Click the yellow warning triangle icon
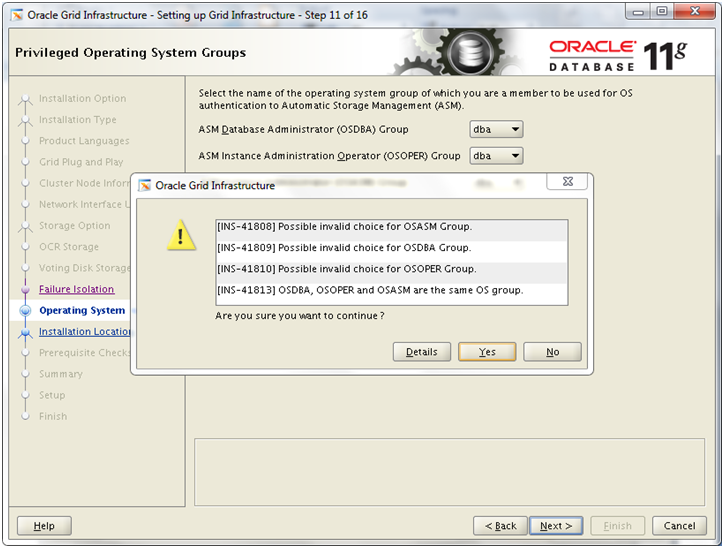 [181, 235]
